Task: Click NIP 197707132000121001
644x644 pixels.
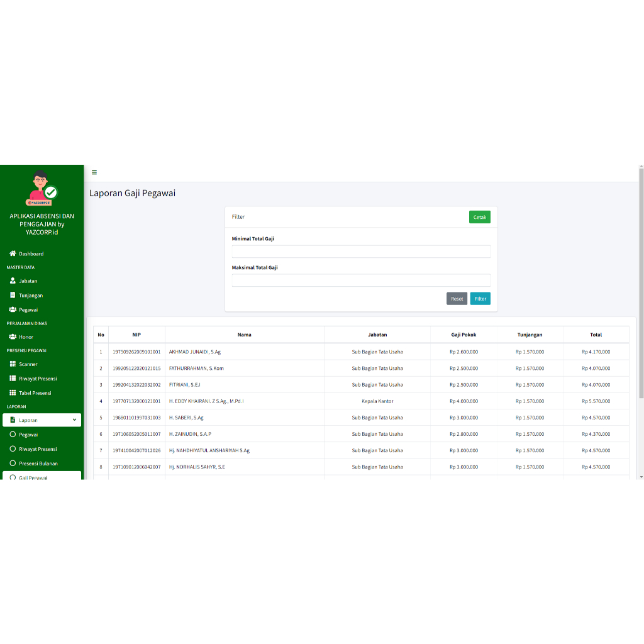Action: (136, 401)
